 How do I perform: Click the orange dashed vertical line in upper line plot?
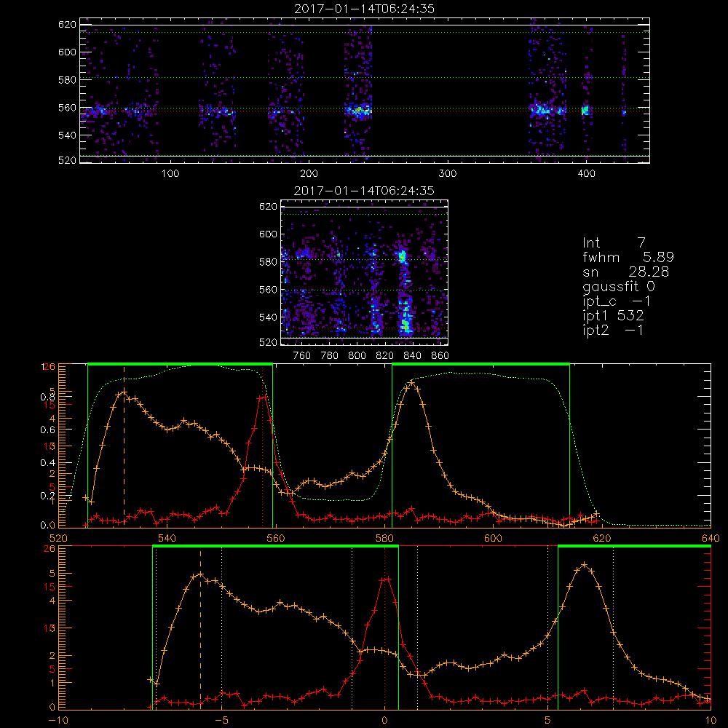point(124,447)
